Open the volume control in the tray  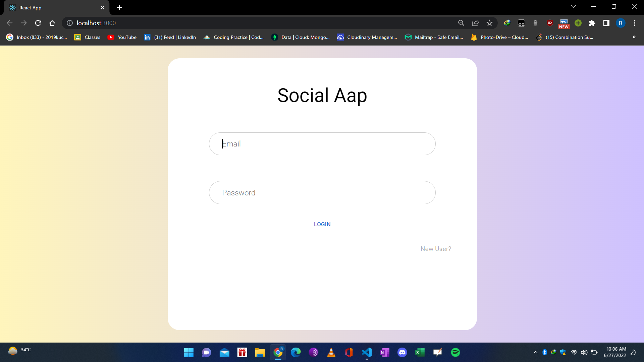(584, 352)
